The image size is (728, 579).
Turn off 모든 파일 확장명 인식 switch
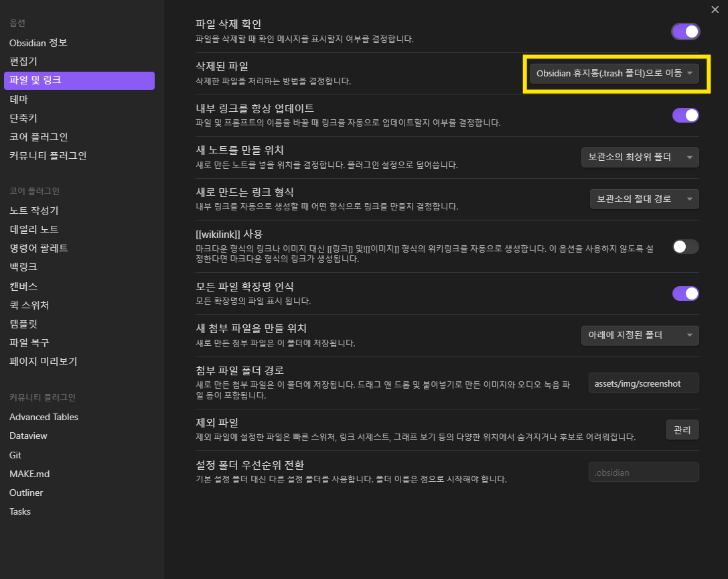[685, 294]
